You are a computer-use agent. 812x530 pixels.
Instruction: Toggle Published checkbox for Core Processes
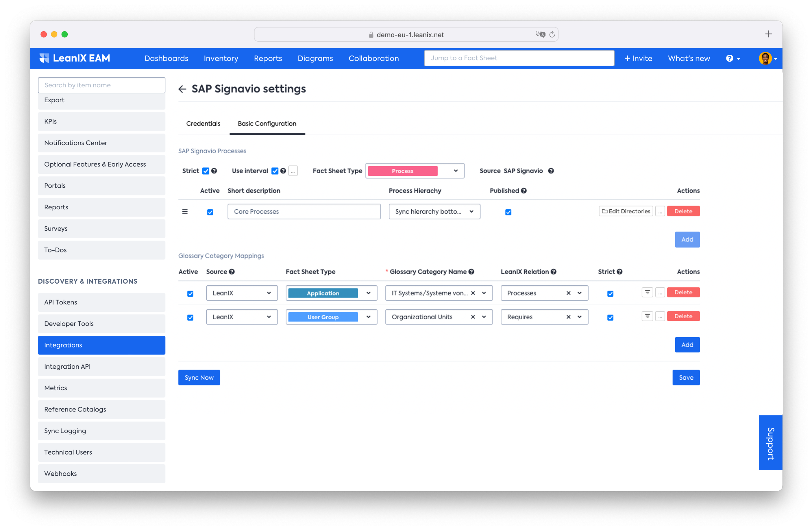pyautogui.click(x=508, y=212)
